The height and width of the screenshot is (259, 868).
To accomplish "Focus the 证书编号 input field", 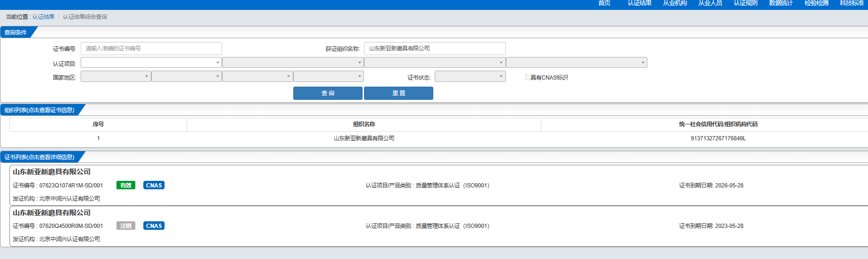I will pos(151,49).
